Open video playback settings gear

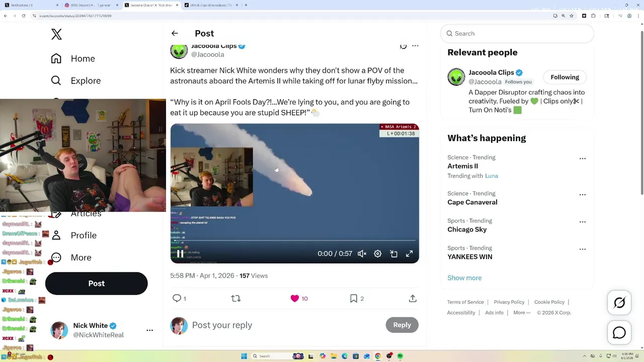pos(378,254)
